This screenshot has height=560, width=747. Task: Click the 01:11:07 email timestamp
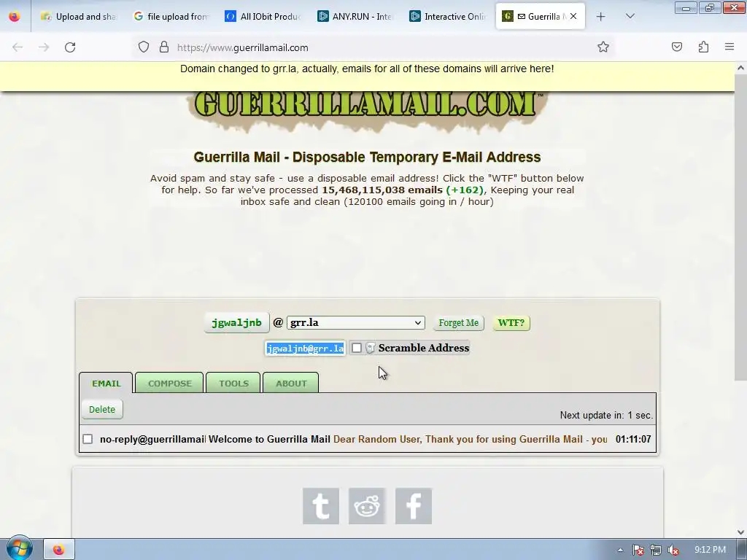click(x=633, y=439)
